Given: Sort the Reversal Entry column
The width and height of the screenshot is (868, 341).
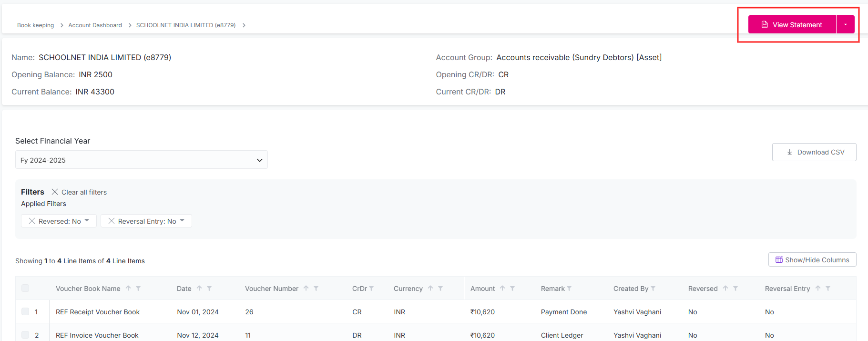Looking at the screenshot, I should pos(818,289).
